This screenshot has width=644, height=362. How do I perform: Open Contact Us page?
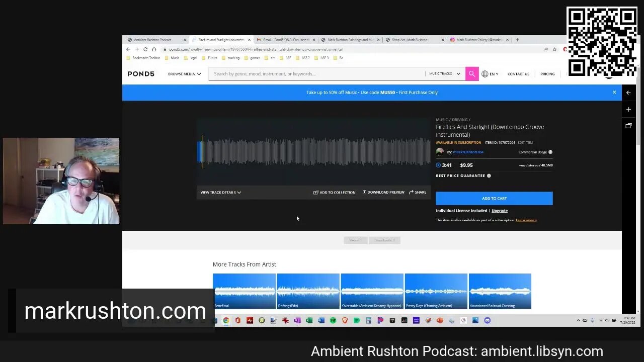tap(518, 74)
